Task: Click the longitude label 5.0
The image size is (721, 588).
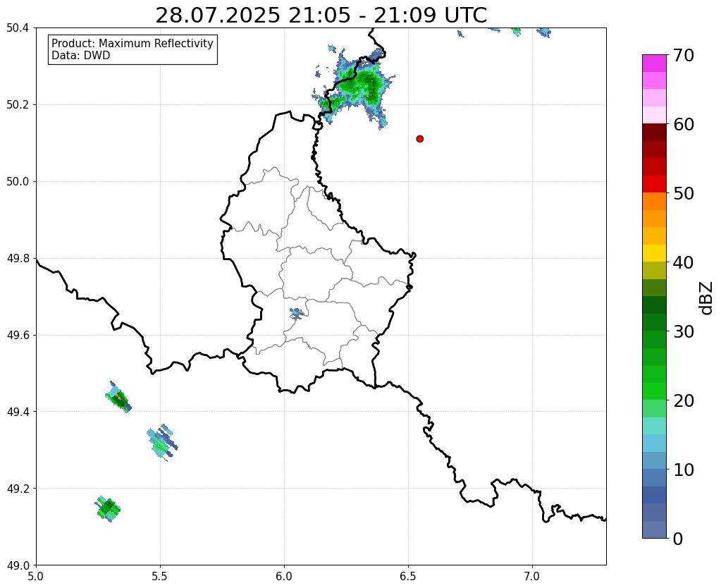Action: (36, 576)
